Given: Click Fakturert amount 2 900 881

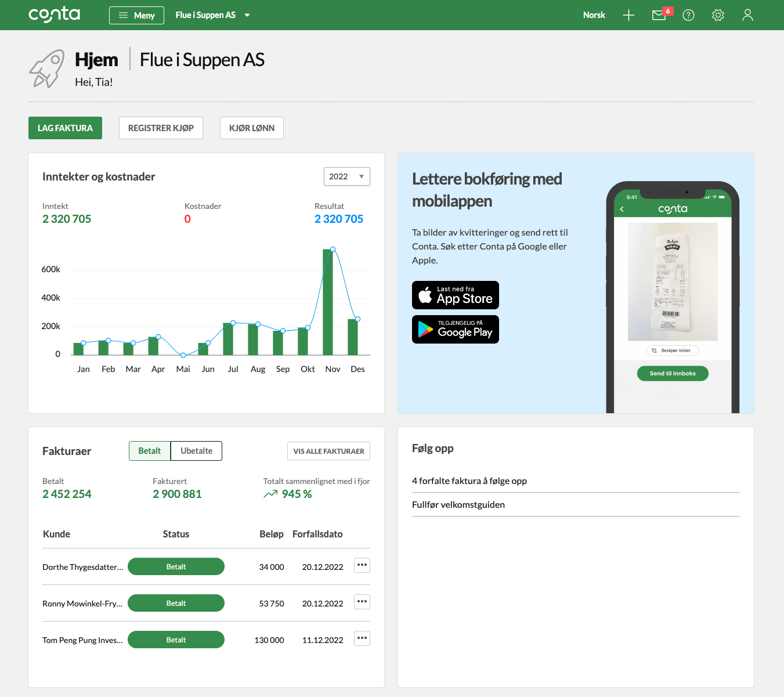Looking at the screenshot, I should pyautogui.click(x=177, y=494).
